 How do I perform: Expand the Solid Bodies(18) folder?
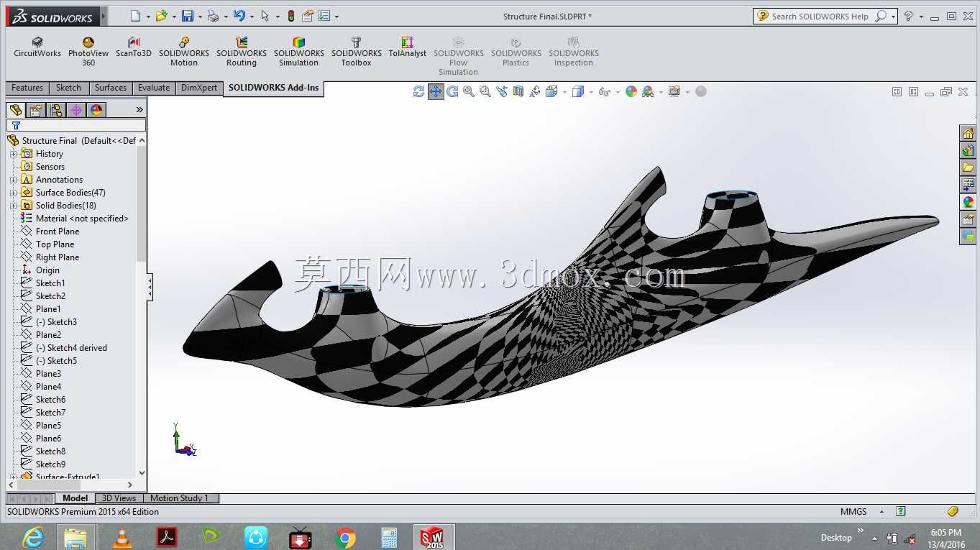(13, 206)
